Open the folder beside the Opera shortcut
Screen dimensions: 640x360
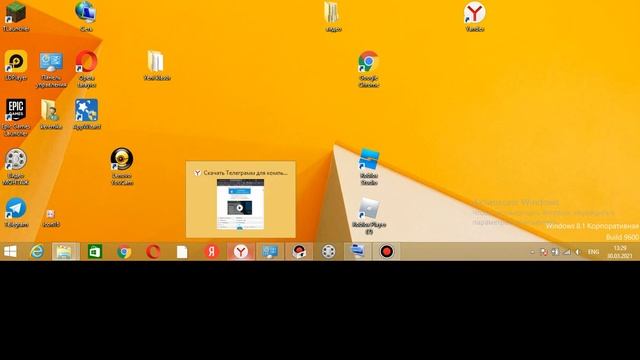(157, 65)
